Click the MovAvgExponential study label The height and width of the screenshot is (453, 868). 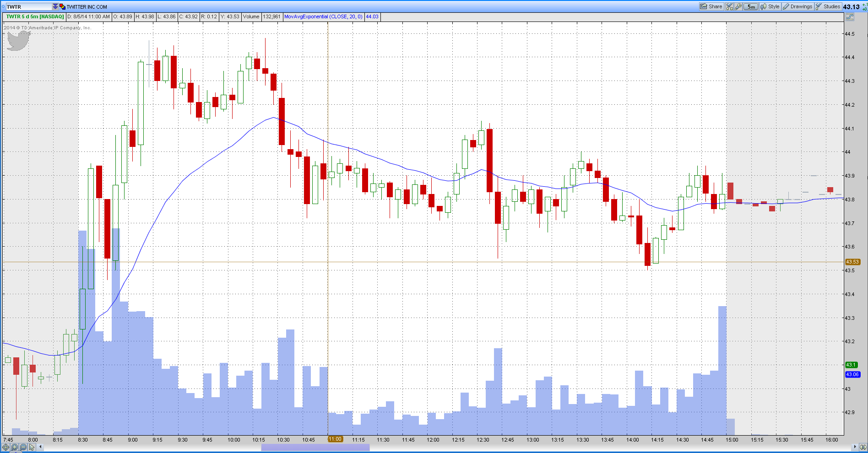click(323, 16)
